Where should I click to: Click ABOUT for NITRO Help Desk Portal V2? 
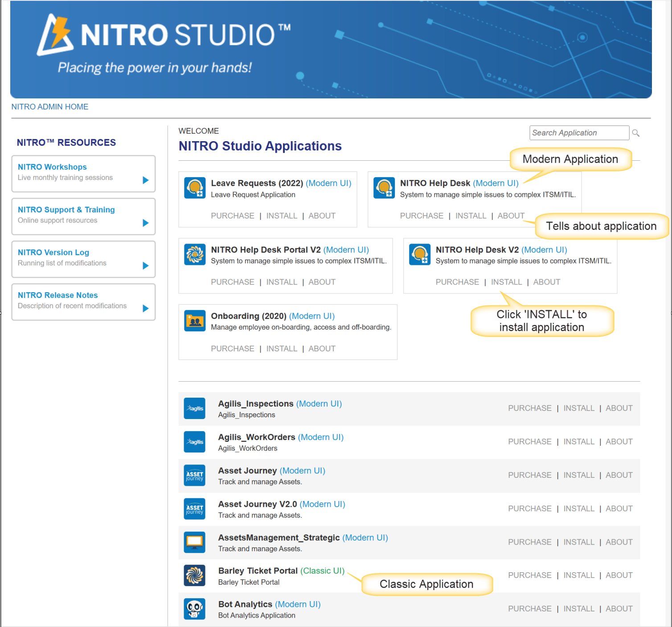click(322, 282)
